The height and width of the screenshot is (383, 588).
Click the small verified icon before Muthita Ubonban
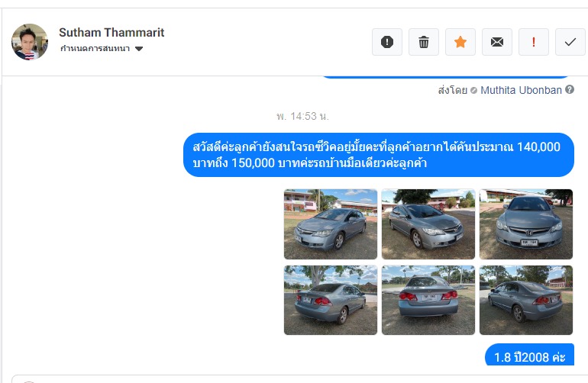[473, 90]
